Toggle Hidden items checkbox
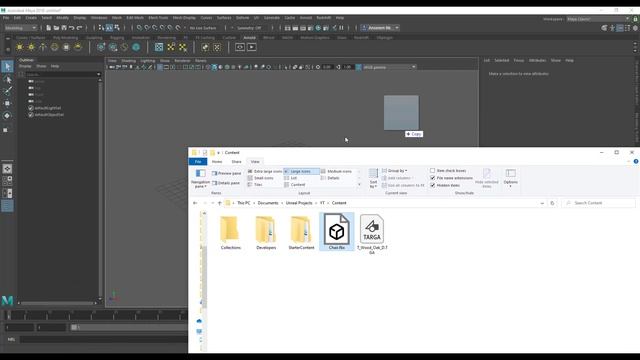 tap(432, 185)
